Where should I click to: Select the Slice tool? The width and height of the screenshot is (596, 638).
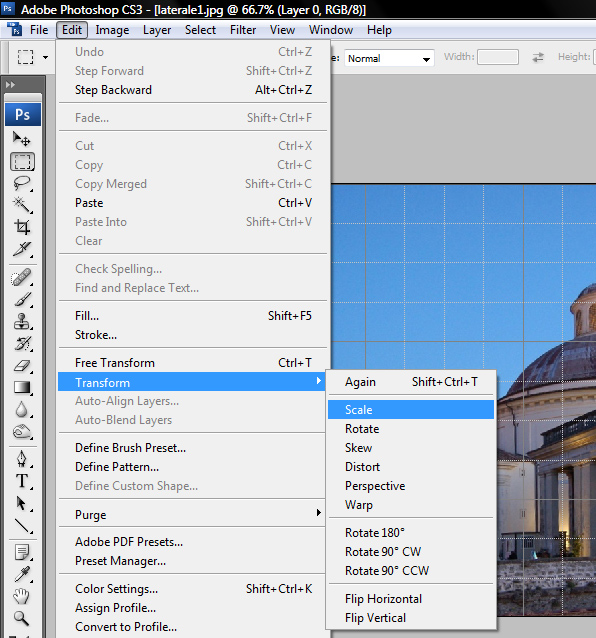[x=22, y=249]
